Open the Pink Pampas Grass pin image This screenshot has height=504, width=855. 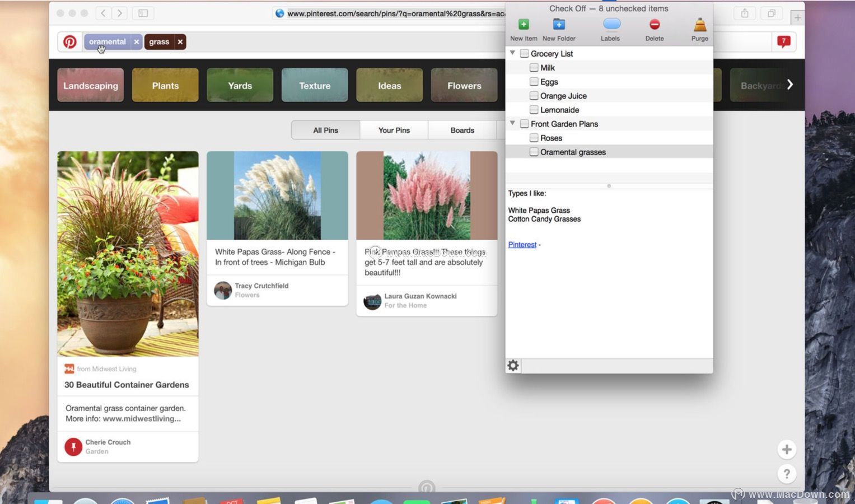(427, 195)
